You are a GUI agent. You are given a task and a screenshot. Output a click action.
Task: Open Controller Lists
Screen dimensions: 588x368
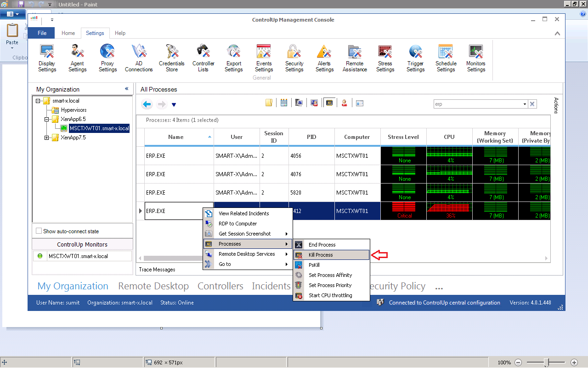tap(203, 58)
